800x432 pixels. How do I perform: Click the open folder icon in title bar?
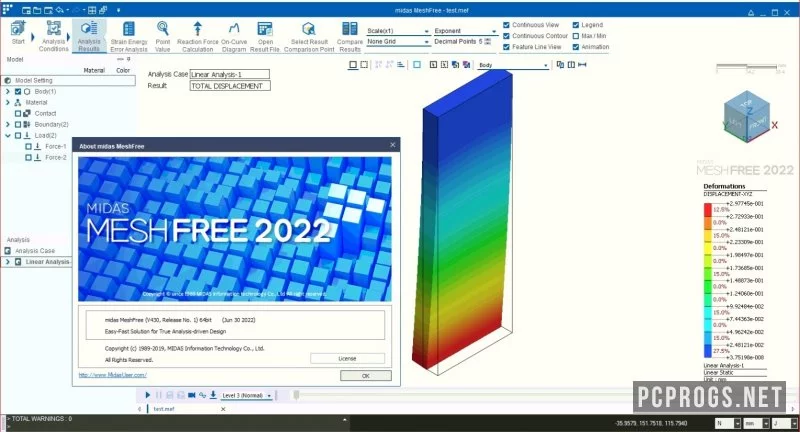click(37, 10)
